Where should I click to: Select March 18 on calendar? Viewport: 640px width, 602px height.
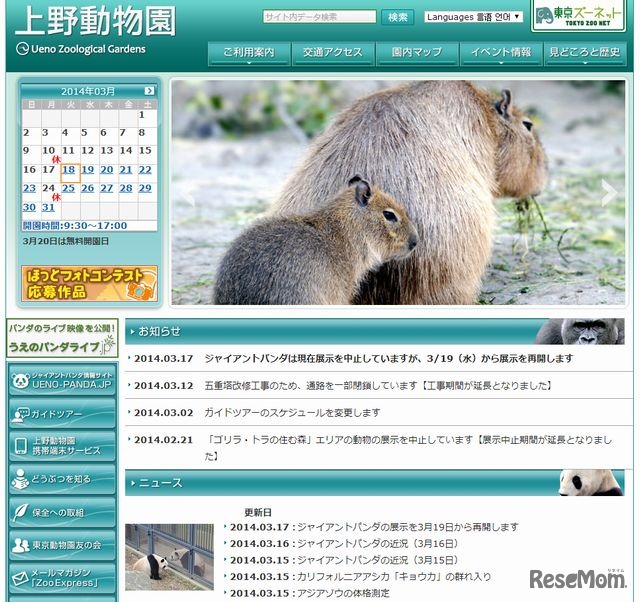pos(69,170)
